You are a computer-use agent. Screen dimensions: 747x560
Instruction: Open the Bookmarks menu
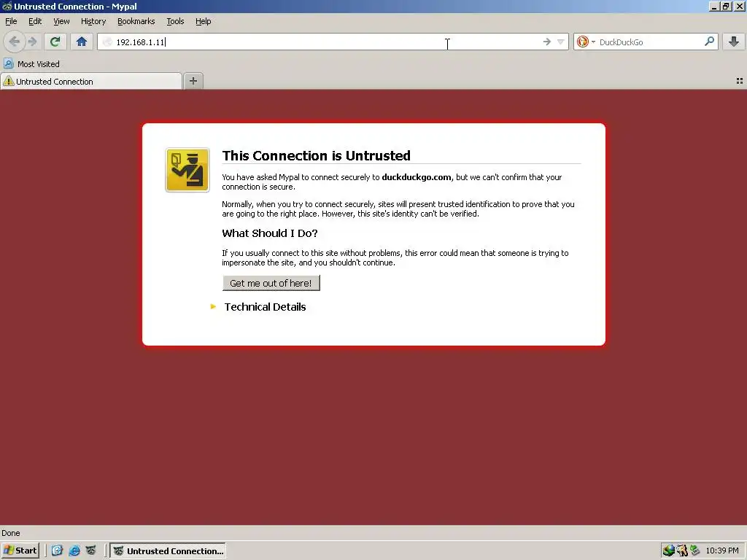tap(136, 21)
